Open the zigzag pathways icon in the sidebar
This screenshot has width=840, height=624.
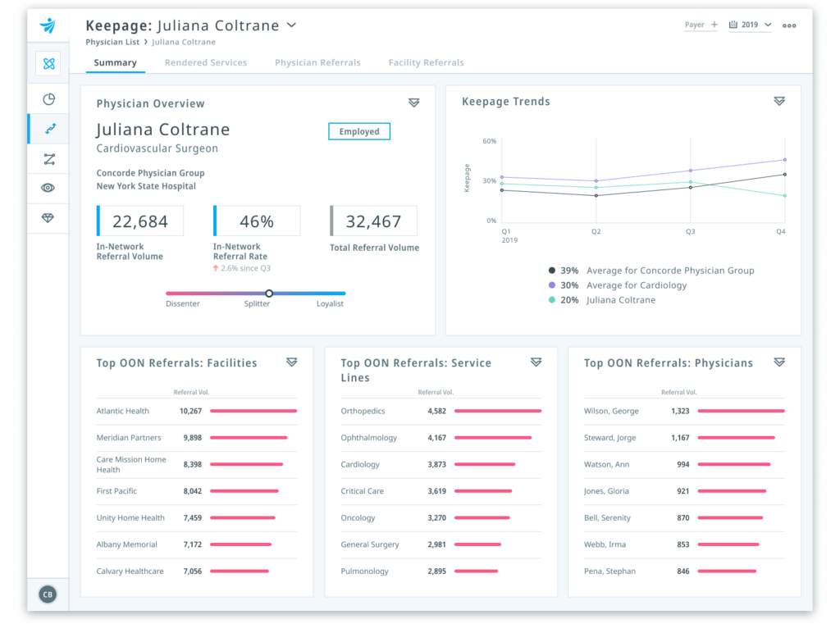pos(48,159)
